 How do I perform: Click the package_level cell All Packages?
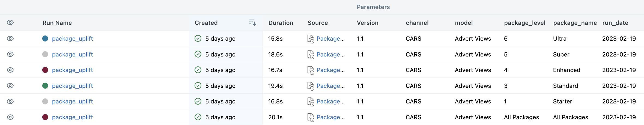pos(521,117)
